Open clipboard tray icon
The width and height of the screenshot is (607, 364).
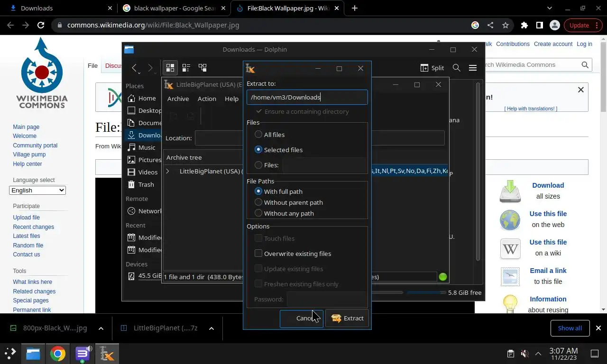point(511,354)
